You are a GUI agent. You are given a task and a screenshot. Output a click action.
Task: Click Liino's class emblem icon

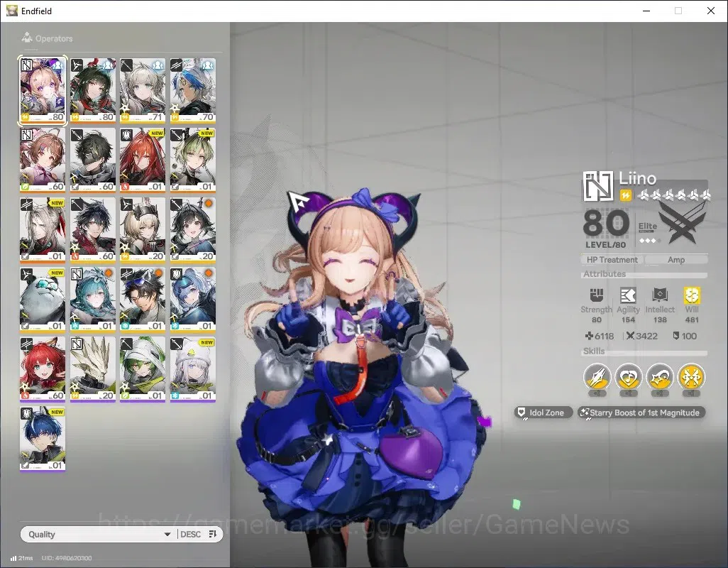[598, 186]
